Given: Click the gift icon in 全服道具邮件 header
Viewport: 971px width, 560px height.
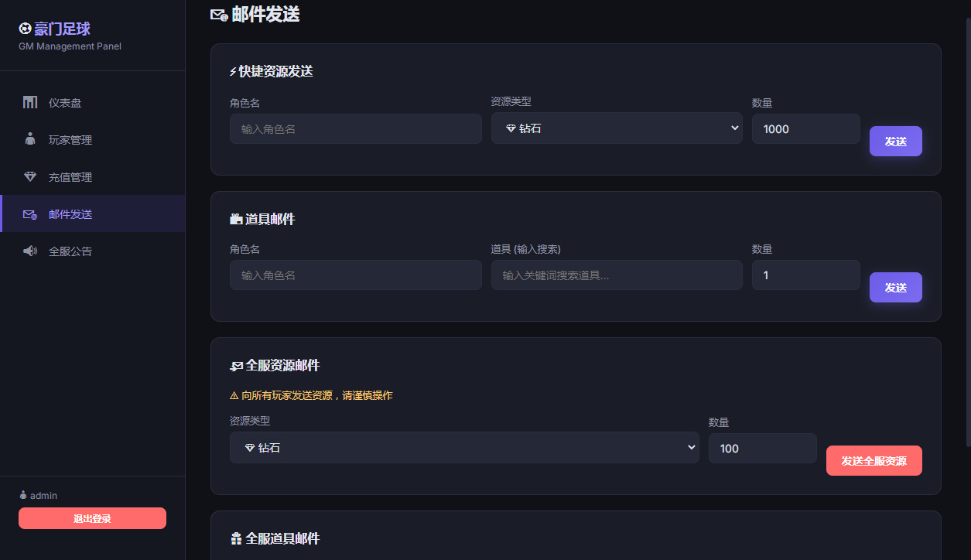Looking at the screenshot, I should click(x=235, y=538).
